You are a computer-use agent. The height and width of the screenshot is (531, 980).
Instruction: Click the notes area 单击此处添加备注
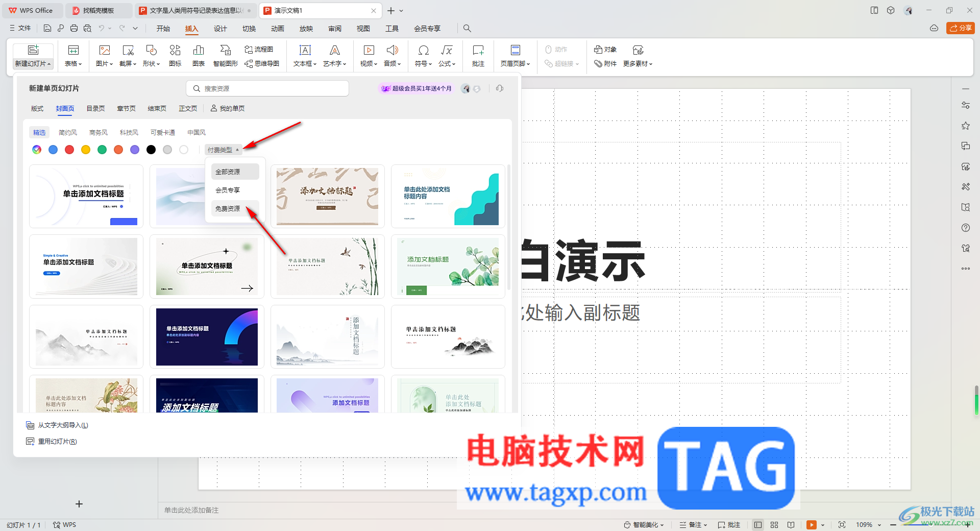(191, 510)
